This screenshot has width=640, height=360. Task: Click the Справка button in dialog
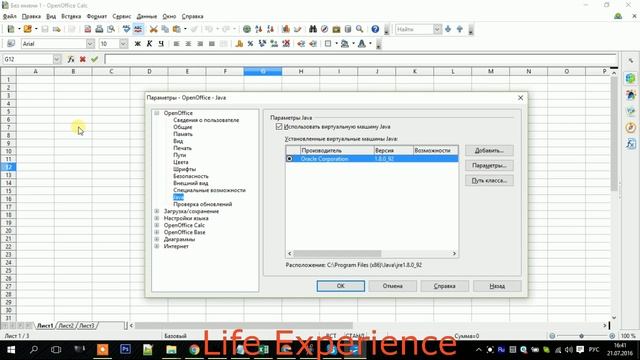[x=444, y=286]
